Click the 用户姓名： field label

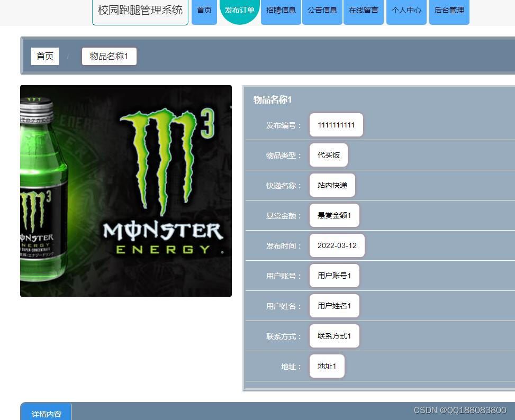click(284, 306)
